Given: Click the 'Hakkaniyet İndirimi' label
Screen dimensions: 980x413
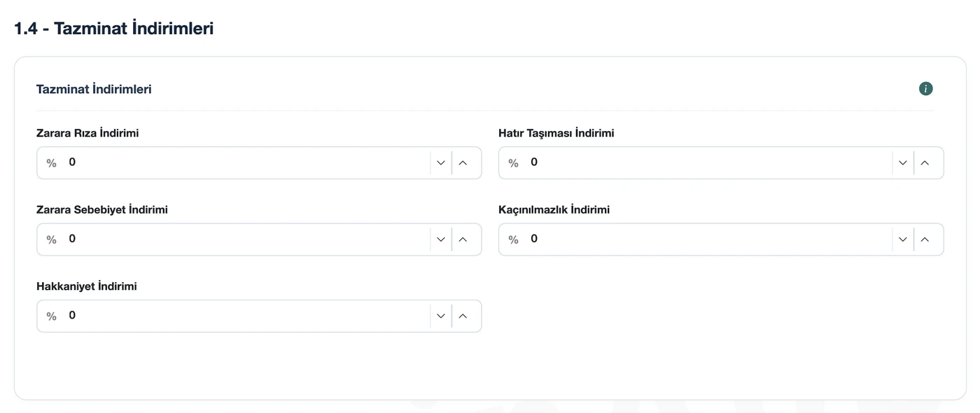Looking at the screenshot, I should tap(87, 286).
